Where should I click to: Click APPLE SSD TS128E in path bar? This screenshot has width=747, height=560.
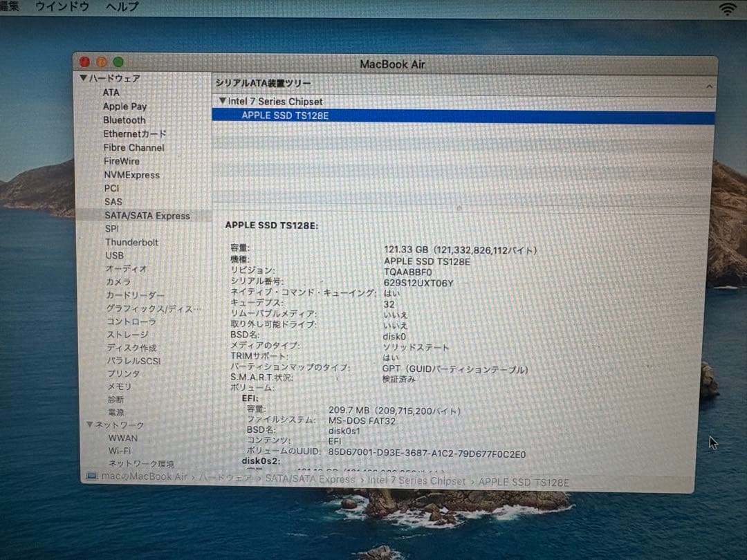pyautogui.click(x=524, y=482)
